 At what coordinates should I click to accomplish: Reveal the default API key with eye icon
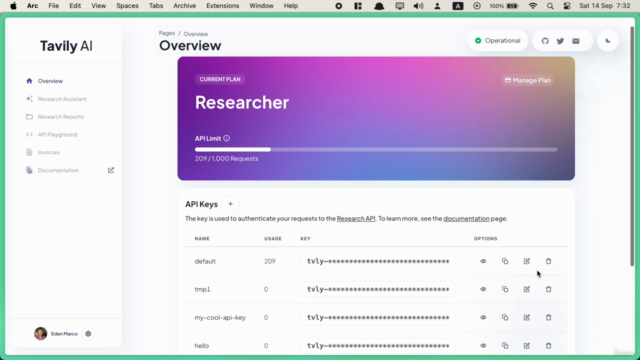(x=483, y=261)
